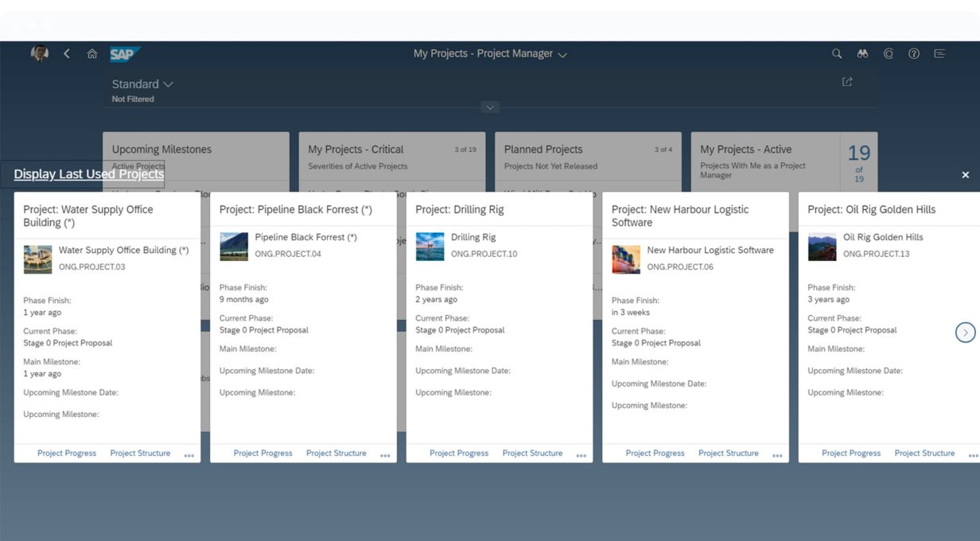Image resolution: width=980 pixels, height=541 pixels.
Task: Open search with the magnifier icon
Action: 837,53
